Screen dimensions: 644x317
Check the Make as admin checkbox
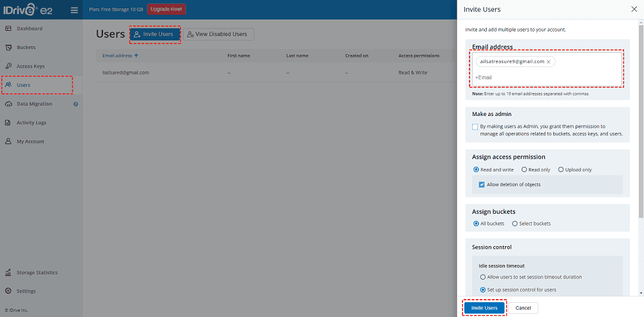point(475,127)
